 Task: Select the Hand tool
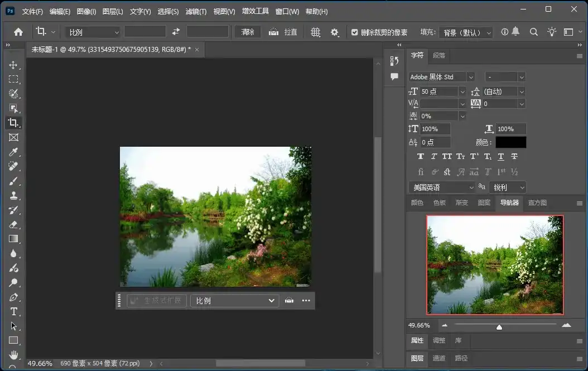pos(13,355)
